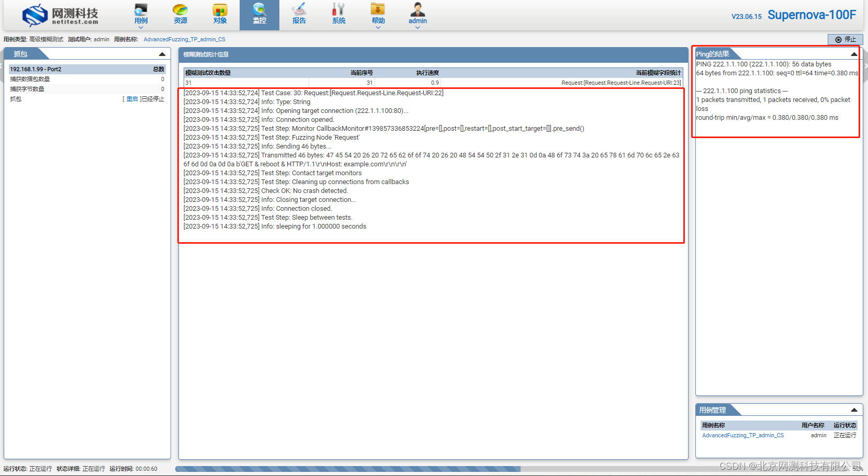This screenshot has height=476, width=868.
Task: Expand dropdown chevron under admin
Action: 418,28
